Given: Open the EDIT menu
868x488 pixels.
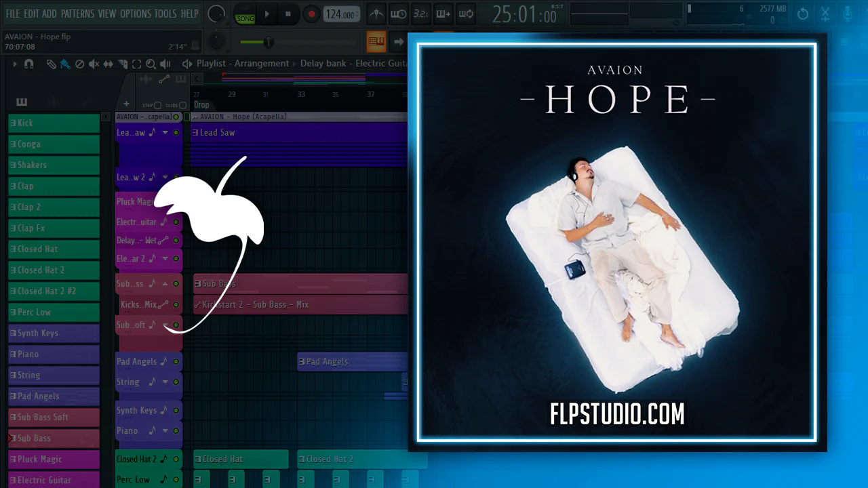Looking at the screenshot, I should pos(31,14).
